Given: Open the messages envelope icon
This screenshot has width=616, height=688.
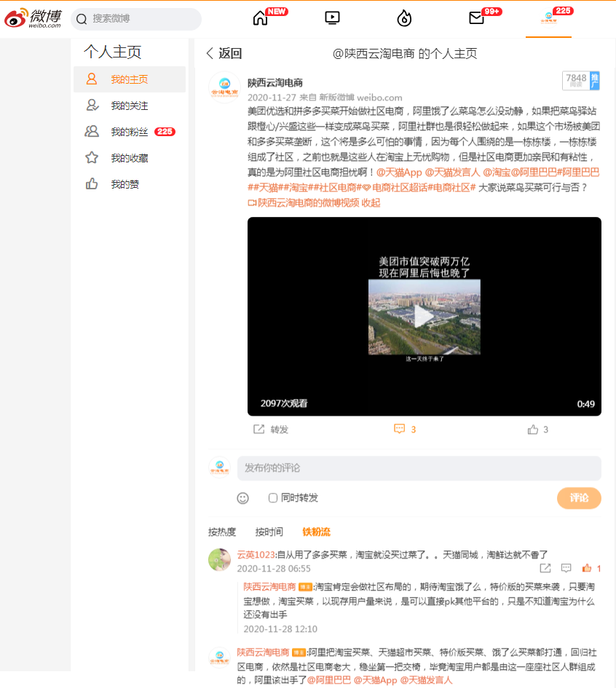Looking at the screenshot, I should point(476,18).
